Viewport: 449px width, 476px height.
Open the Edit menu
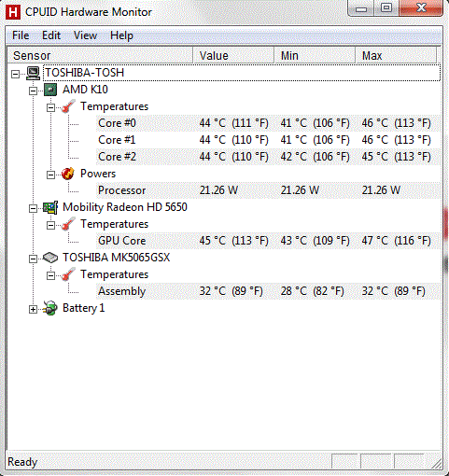pyautogui.click(x=51, y=35)
